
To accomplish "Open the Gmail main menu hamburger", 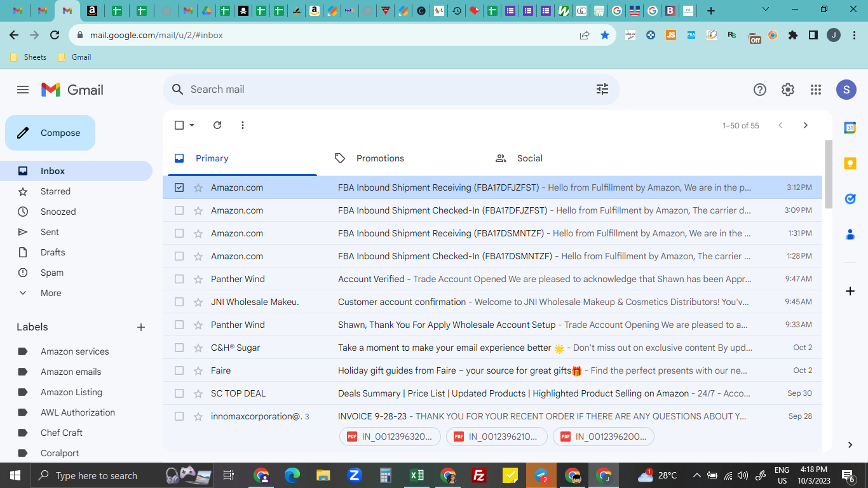I will click(x=23, y=90).
